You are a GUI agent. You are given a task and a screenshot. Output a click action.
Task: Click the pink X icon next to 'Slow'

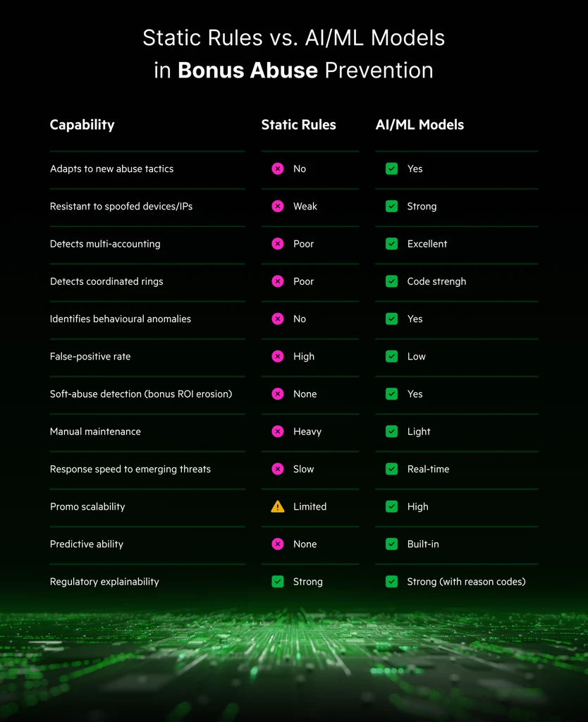[278, 469]
